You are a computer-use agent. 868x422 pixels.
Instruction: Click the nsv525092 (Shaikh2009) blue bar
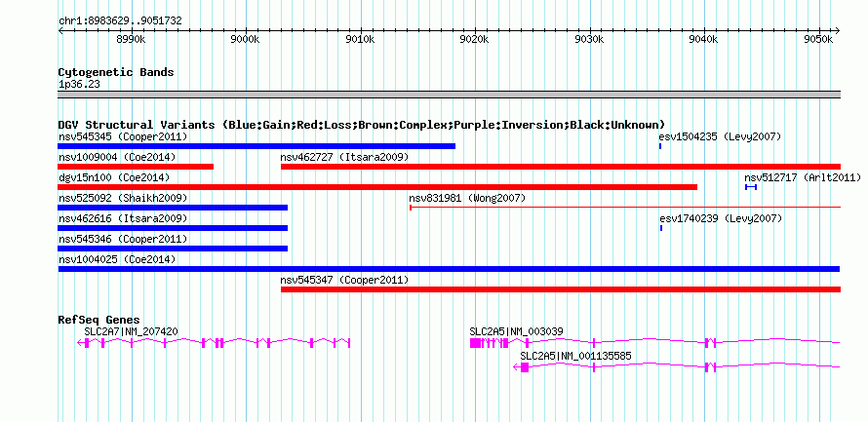pyautogui.click(x=173, y=208)
